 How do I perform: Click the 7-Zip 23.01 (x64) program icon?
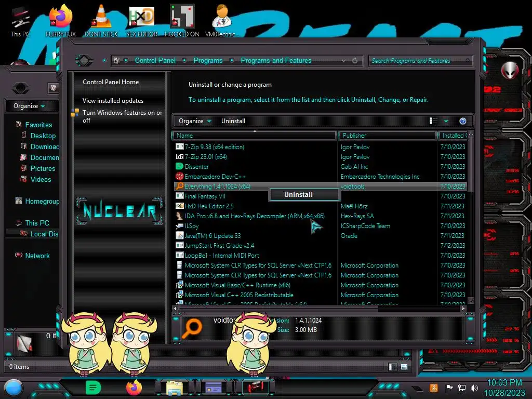click(179, 157)
